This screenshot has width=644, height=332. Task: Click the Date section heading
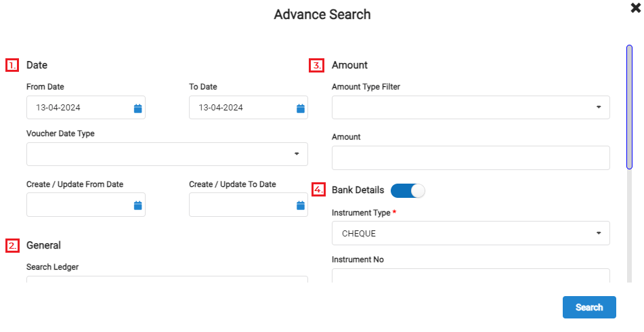click(37, 65)
